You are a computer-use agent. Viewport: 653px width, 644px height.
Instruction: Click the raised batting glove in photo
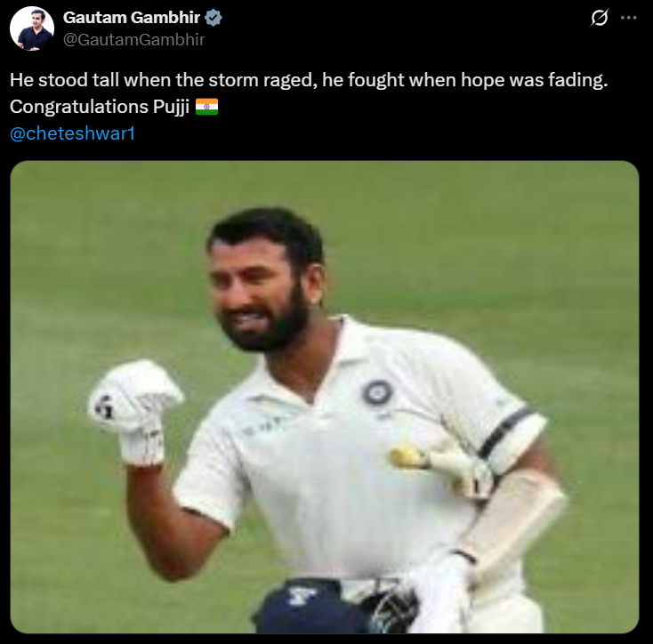[134, 410]
